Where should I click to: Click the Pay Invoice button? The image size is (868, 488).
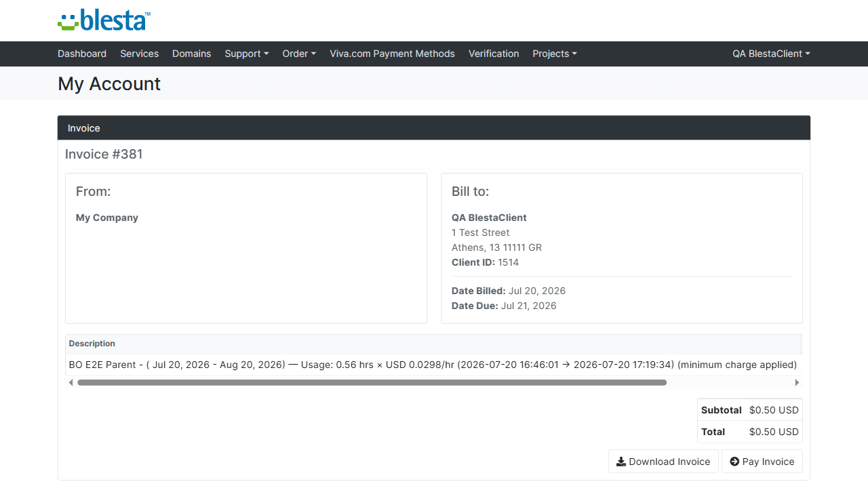pyautogui.click(x=762, y=462)
